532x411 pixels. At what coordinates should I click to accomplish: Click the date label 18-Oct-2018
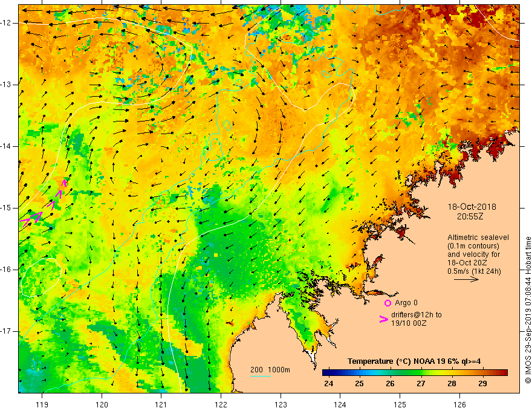point(472,207)
